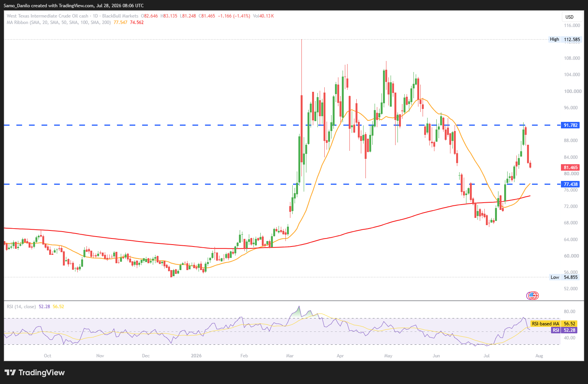Viewport: 588px width, 384px height.
Task: Click the orange 77.547 MA value
Action: [120, 22]
